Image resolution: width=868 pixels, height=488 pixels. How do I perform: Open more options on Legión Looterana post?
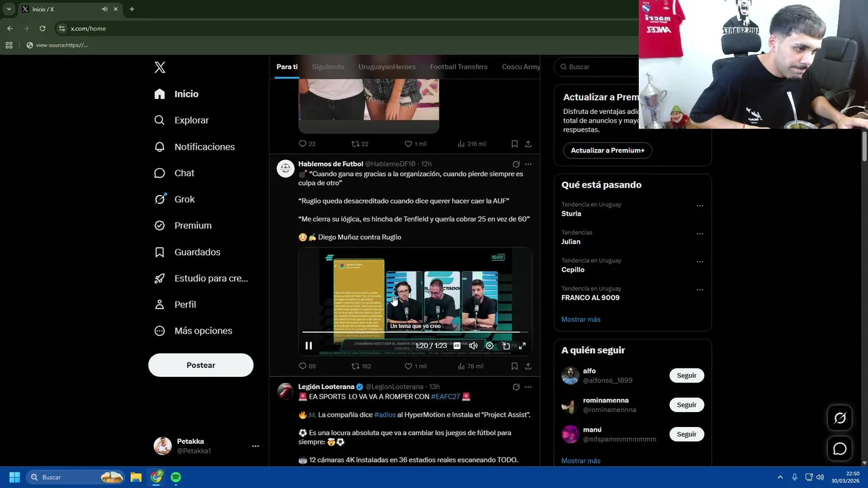click(x=528, y=387)
